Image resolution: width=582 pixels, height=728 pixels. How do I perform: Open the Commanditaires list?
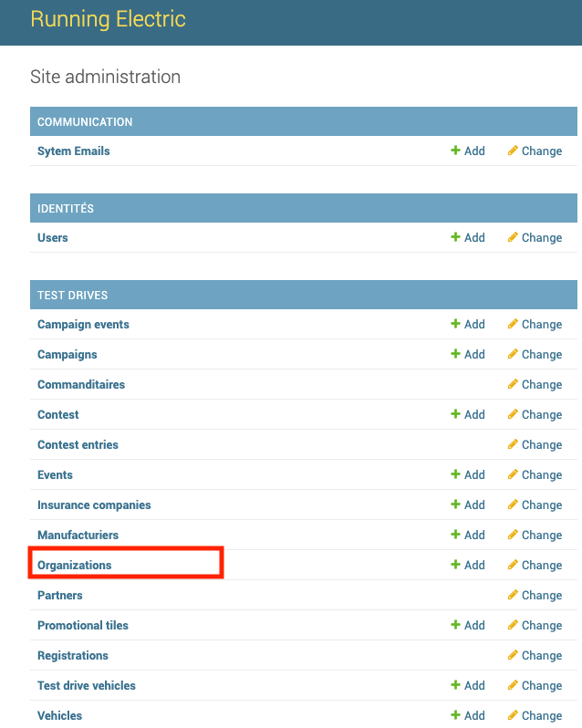[x=81, y=384]
